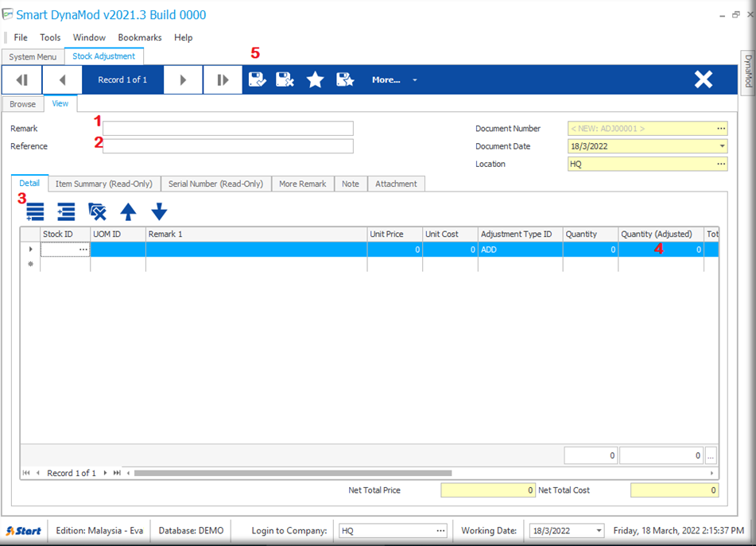Switch to the Browse tab
Screen dimensions: 756x546
22,104
